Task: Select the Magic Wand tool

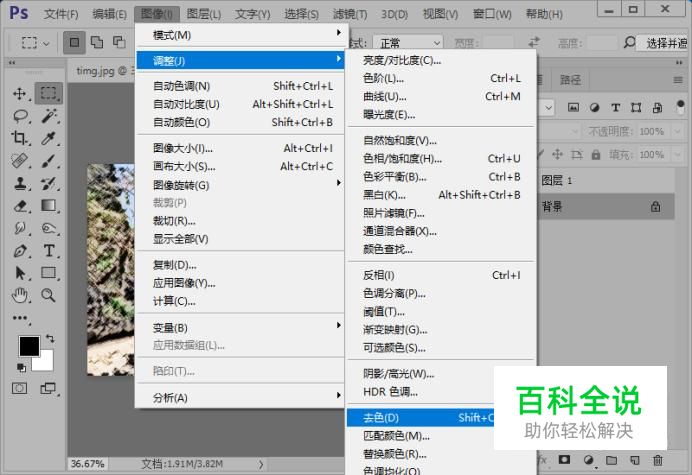Action: point(49,116)
